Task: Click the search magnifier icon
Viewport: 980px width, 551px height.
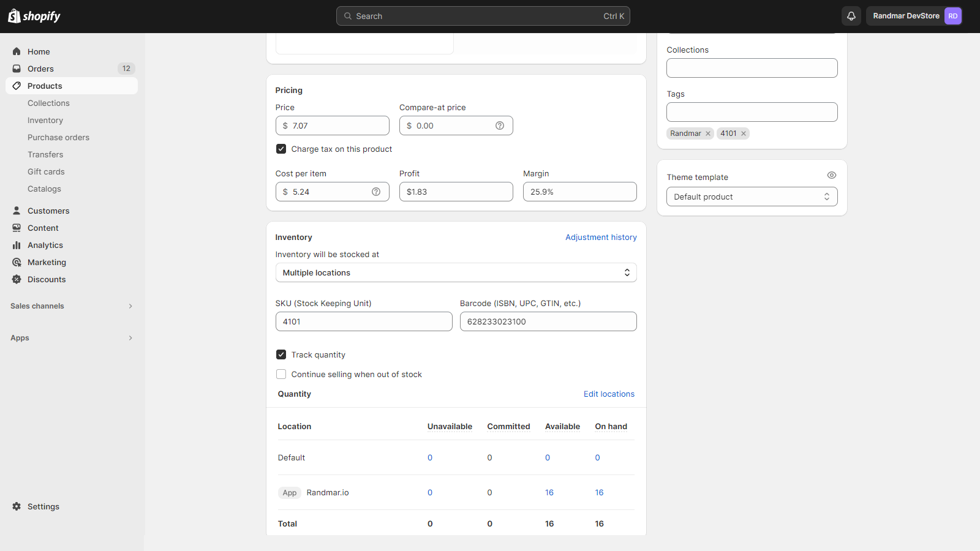Action: [x=348, y=16]
